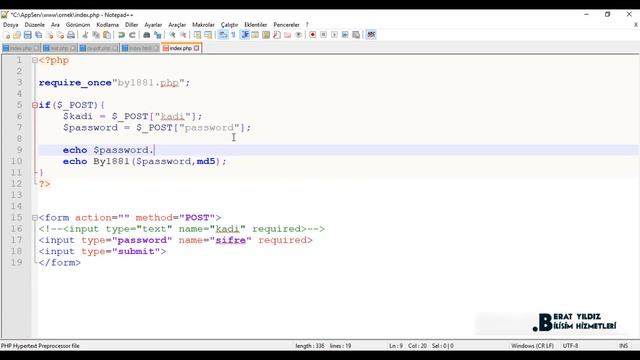Image resolution: width=640 pixels, height=360 pixels.
Task: Save the file using the Save icon
Action: coord(28,35)
